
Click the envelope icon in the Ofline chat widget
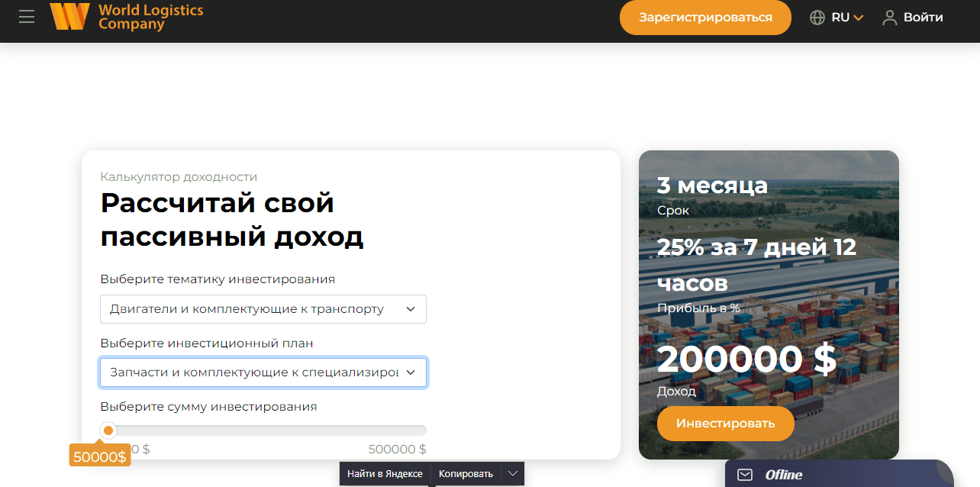tap(743, 474)
